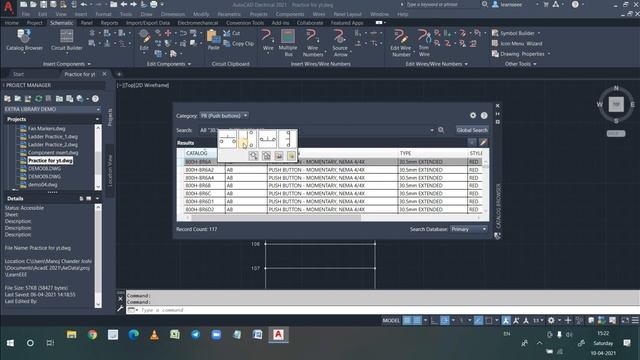The height and width of the screenshot is (360, 640).
Task: Open Chrome from the Windows taskbar
Action: (x=92, y=335)
